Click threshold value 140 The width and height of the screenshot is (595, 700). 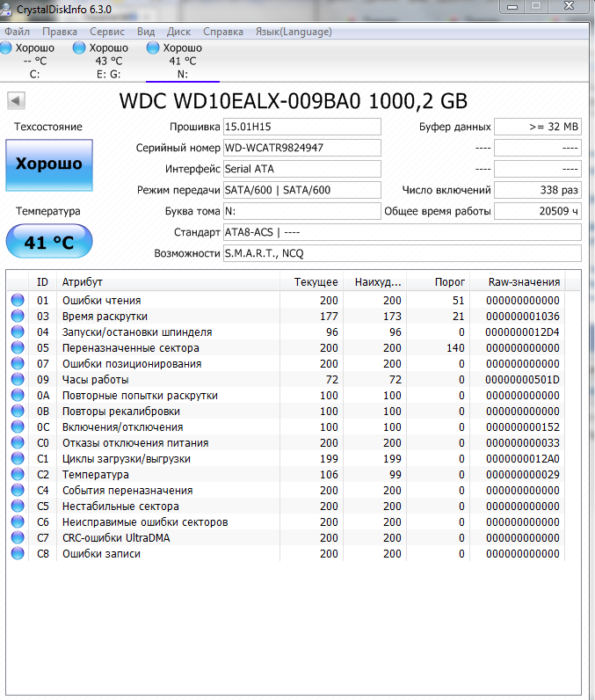pos(455,348)
